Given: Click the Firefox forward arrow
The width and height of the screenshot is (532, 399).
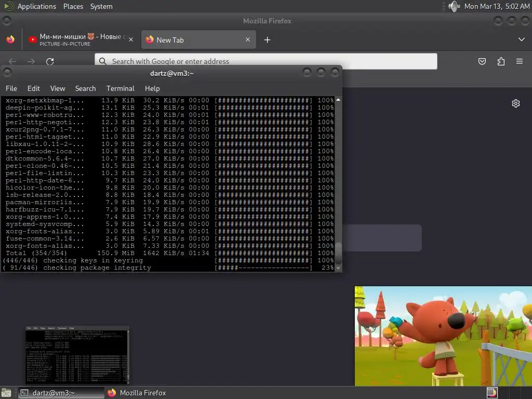Looking at the screenshot, I should point(31,61).
